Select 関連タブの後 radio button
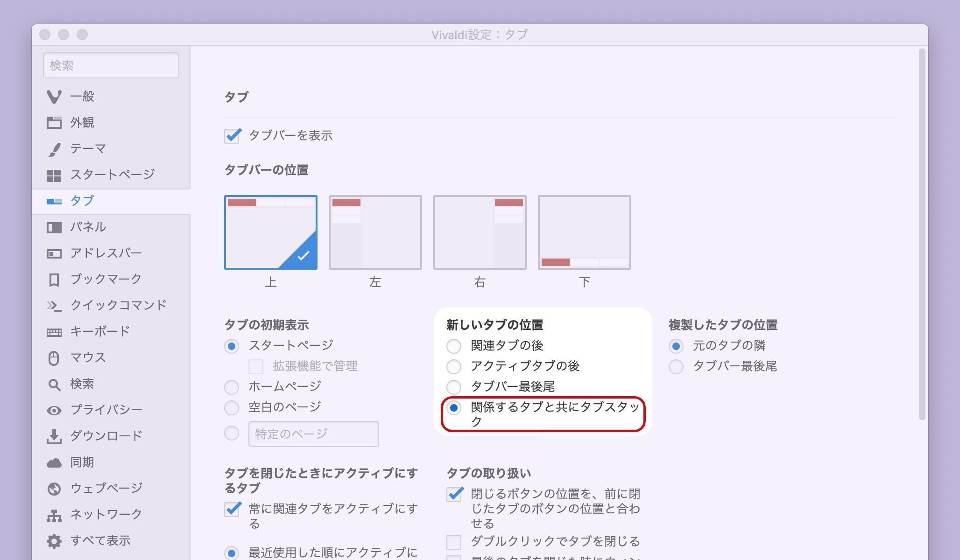 454,346
